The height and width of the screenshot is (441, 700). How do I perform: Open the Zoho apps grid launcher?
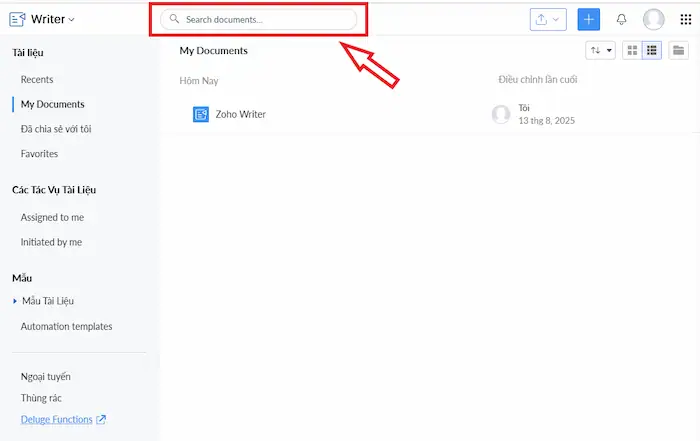pyautogui.click(x=685, y=19)
